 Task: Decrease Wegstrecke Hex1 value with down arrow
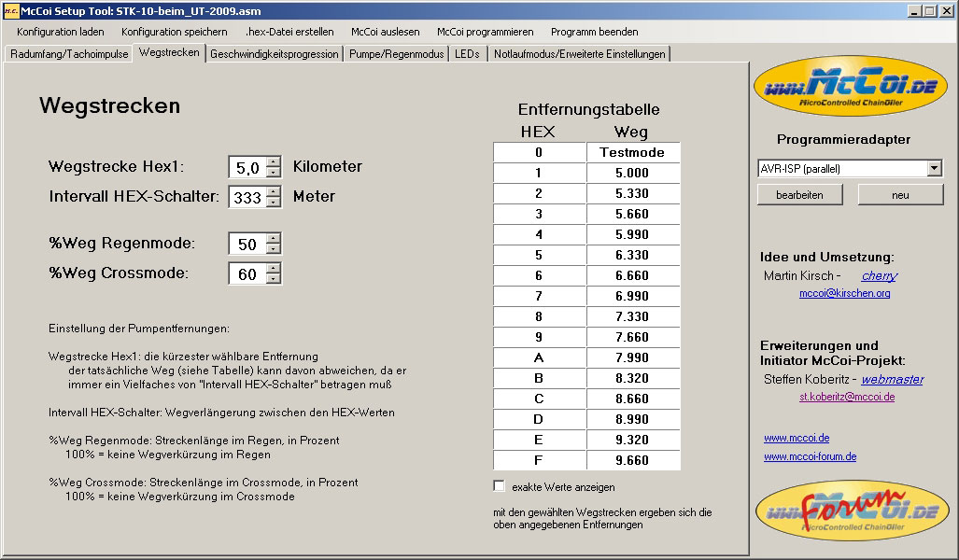tap(274, 172)
